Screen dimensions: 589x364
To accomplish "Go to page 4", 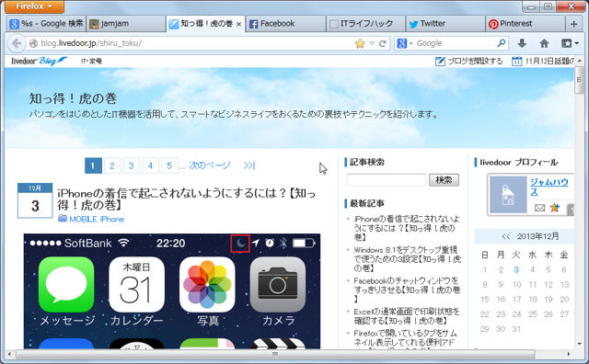I will pos(150,165).
